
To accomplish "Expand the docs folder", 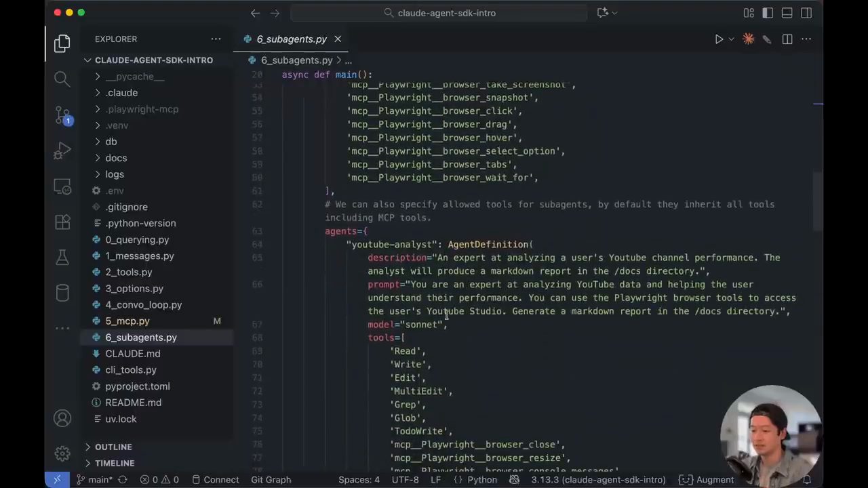I will click(x=116, y=158).
